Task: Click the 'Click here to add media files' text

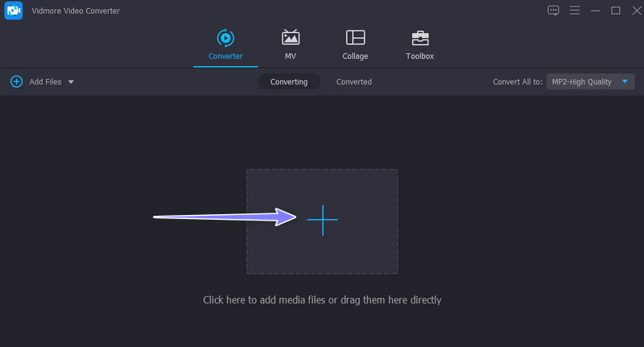Action: 322,299
